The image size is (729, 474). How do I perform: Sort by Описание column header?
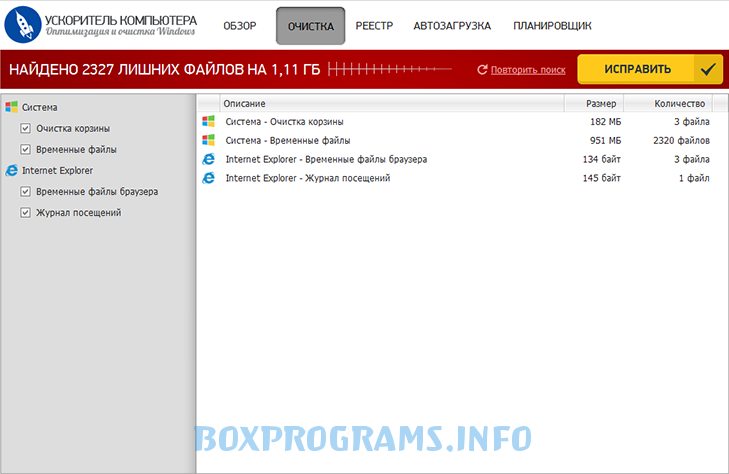click(x=392, y=104)
